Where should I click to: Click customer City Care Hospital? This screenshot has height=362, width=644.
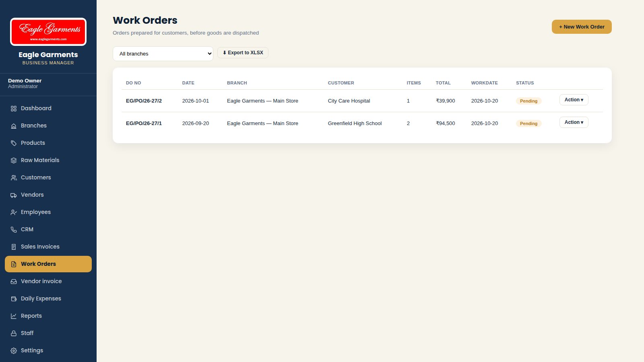pyautogui.click(x=349, y=101)
